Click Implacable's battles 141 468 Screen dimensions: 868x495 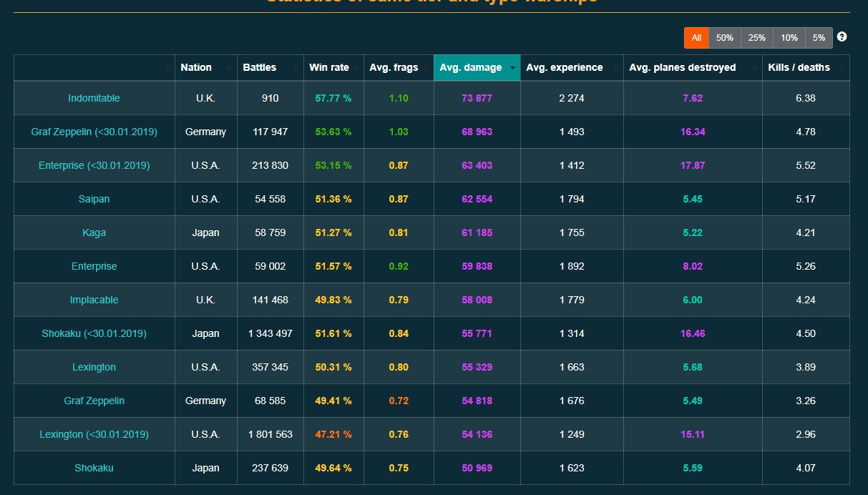click(x=270, y=300)
